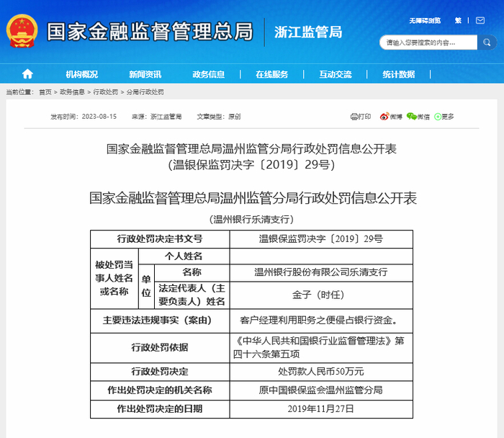Focus the search input field
Screen dimensions: 504x438
point(428,43)
